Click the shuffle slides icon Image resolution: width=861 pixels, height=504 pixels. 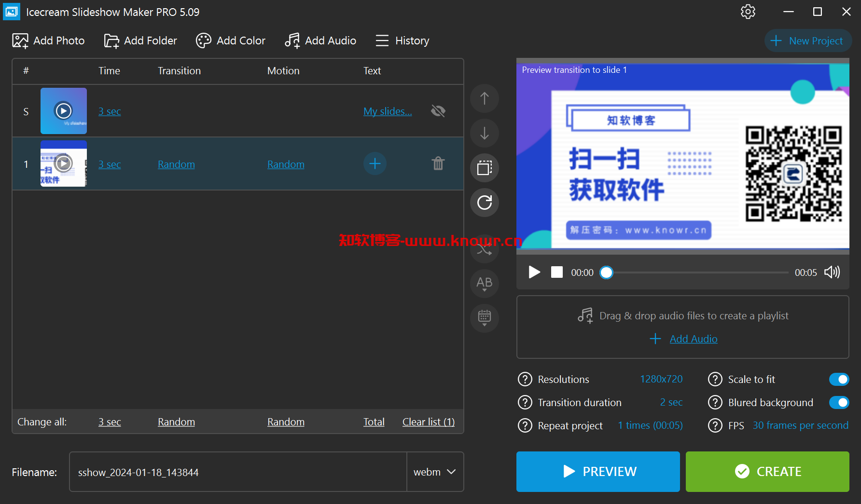(485, 249)
